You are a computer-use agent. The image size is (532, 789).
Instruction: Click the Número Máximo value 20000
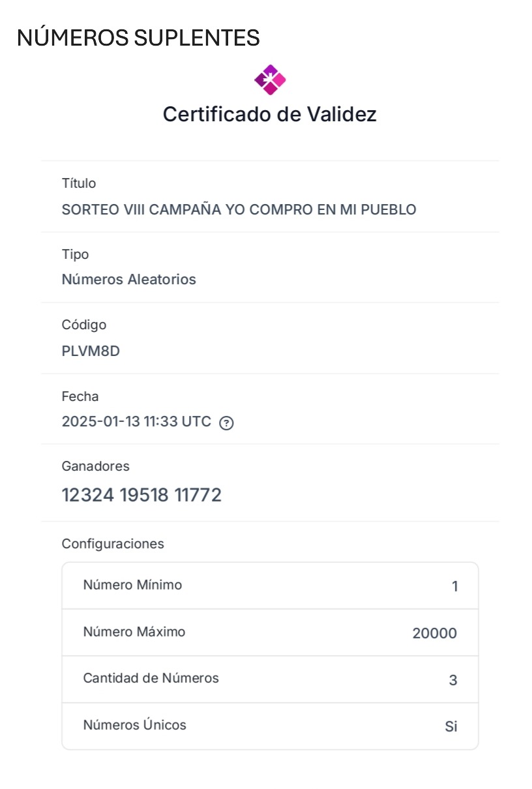(435, 633)
